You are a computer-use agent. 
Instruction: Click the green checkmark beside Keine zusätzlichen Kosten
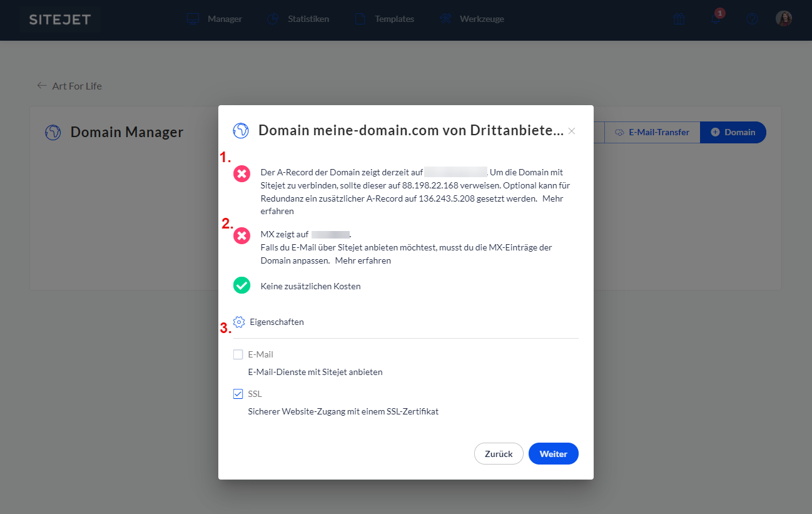pos(241,285)
